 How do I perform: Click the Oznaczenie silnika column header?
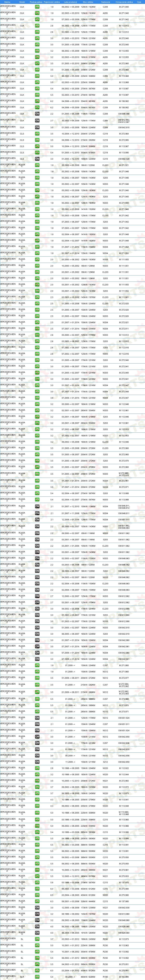(124, 2)
